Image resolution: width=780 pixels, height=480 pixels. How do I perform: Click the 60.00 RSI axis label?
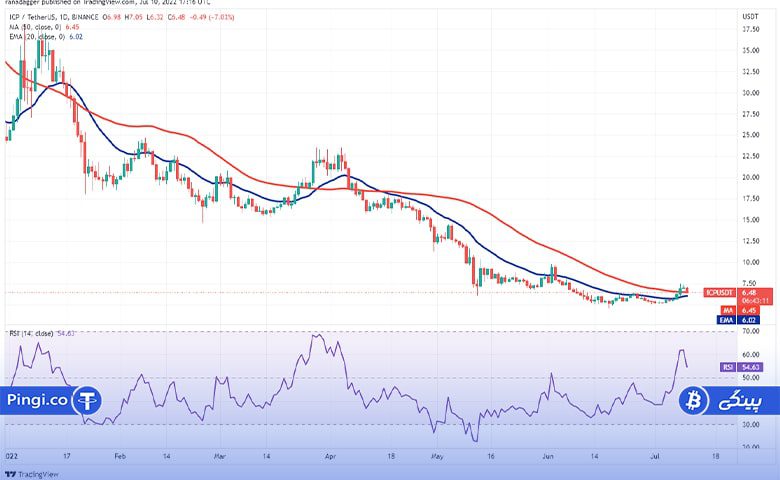(x=751, y=355)
